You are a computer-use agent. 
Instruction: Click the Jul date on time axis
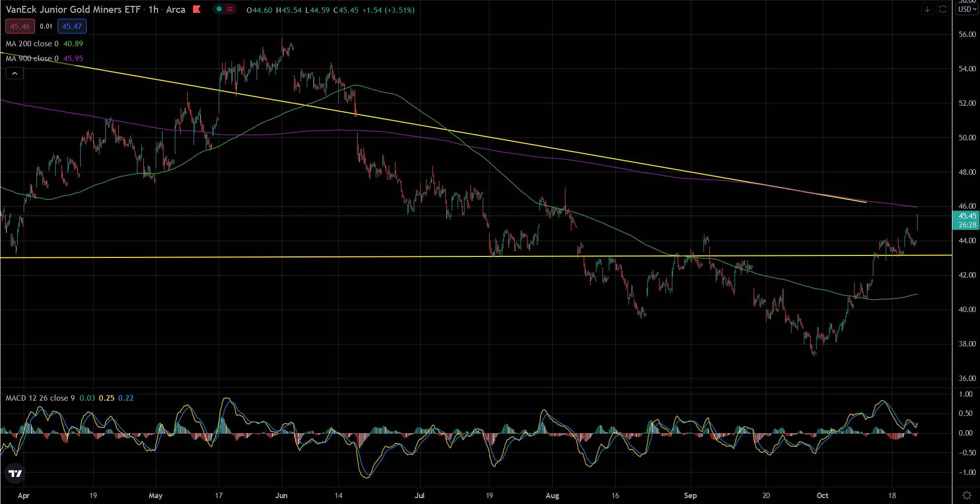point(420,496)
